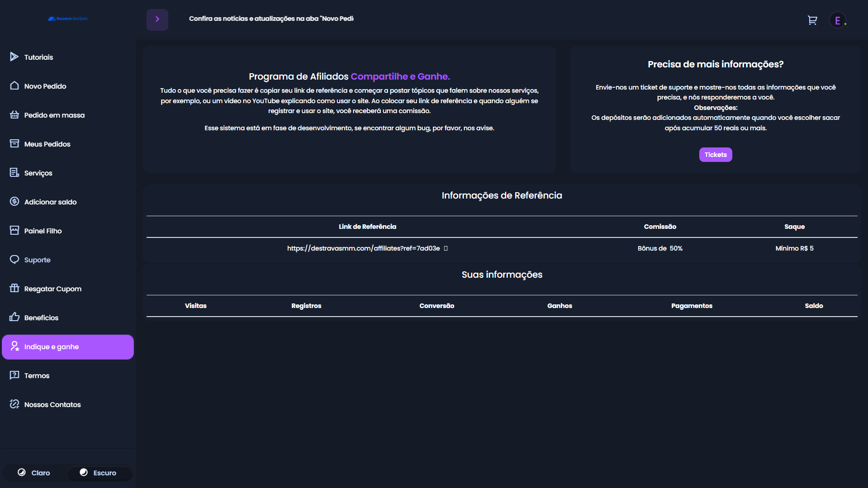The image size is (868, 488).
Task: Open the shopping cart icon
Action: [x=812, y=20]
